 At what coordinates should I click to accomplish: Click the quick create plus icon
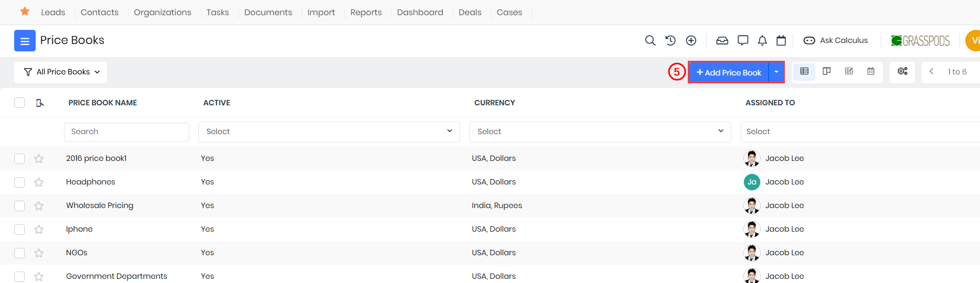pos(691,40)
